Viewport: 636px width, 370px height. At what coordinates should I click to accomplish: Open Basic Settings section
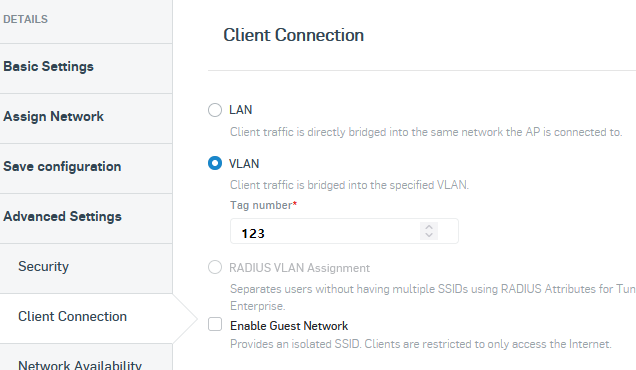[86, 67]
